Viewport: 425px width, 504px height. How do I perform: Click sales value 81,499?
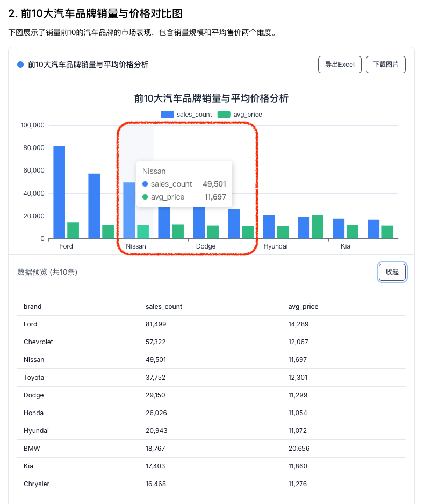coord(156,324)
